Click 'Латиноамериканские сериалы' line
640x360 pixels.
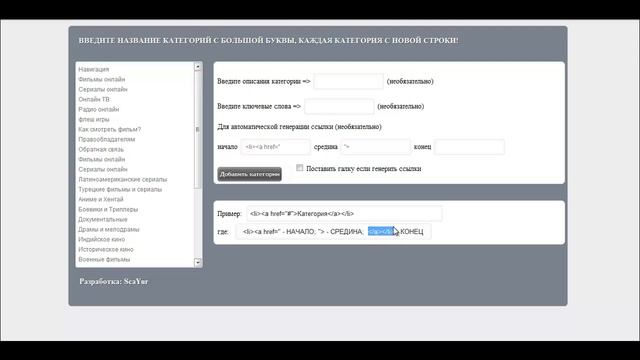click(122, 179)
